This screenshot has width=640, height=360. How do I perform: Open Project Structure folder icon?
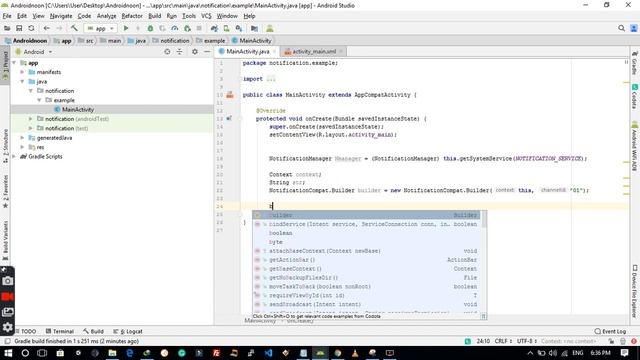(x=254, y=28)
